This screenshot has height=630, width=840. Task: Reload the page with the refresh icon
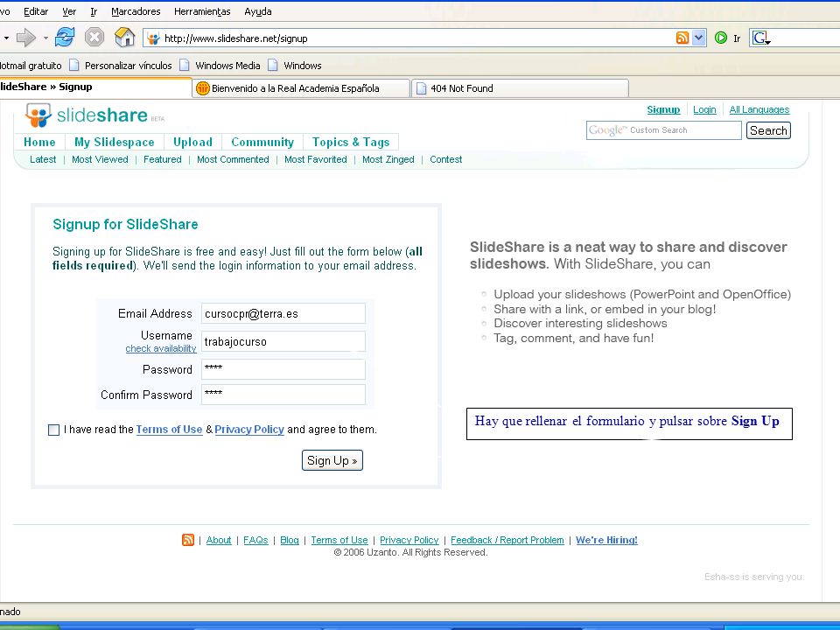tap(65, 38)
